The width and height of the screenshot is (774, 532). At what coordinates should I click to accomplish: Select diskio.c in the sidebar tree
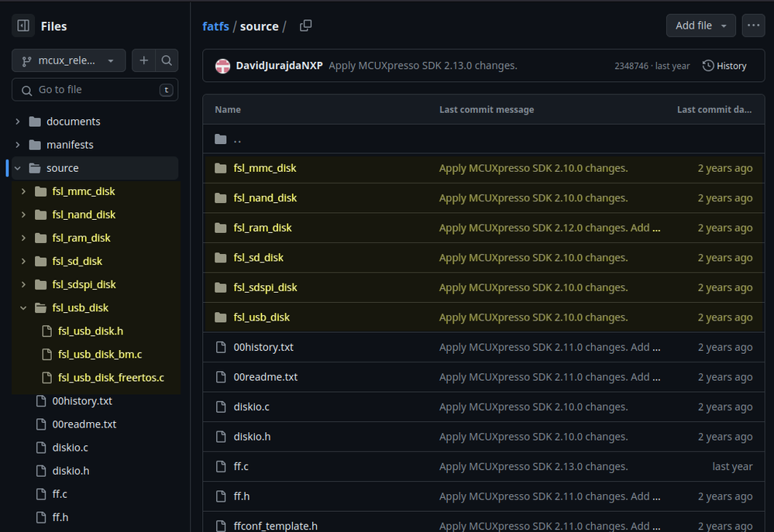point(70,448)
